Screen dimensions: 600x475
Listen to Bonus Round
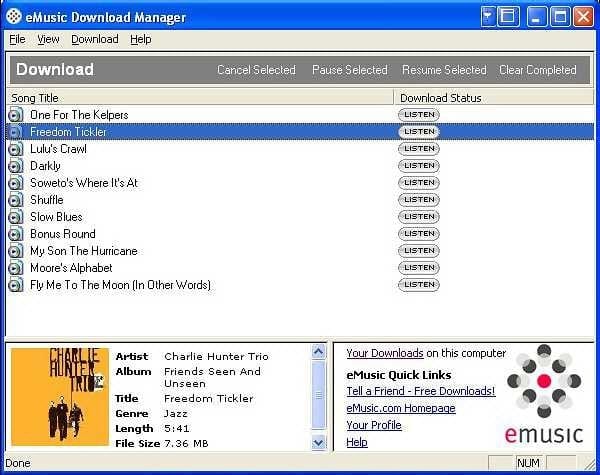419,234
